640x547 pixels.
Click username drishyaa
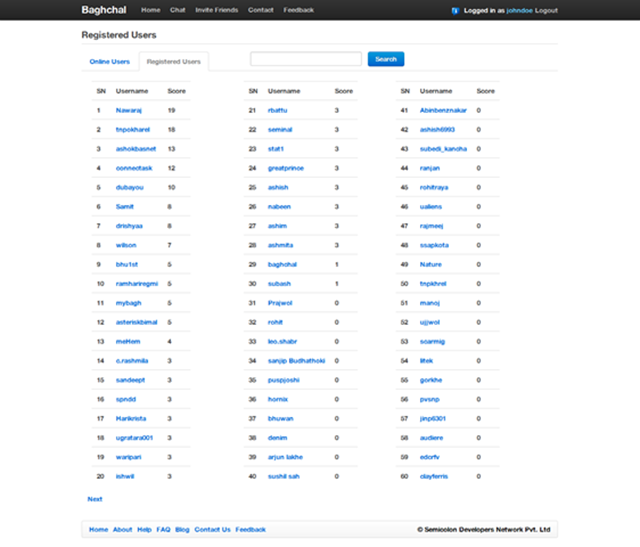(x=129, y=226)
